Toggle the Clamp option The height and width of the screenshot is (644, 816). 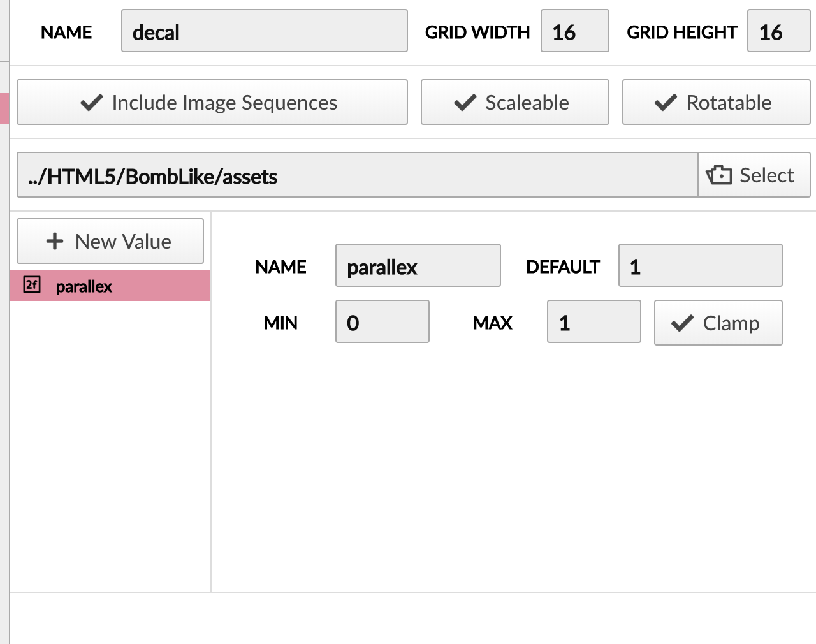[718, 323]
